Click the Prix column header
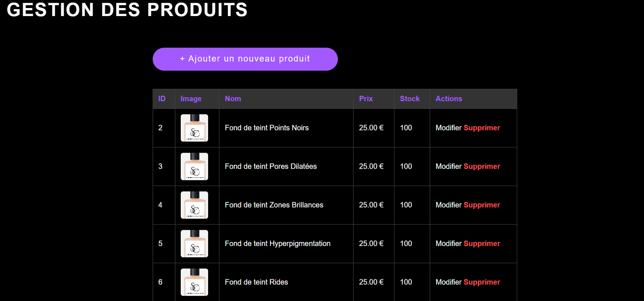This screenshot has height=301, width=644. [365, 99]
